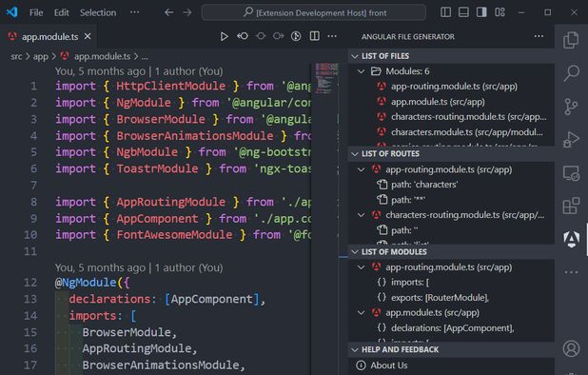Open editor More Actions ellipsis
The height and width of the screenshot is (375, 588).
332,36
